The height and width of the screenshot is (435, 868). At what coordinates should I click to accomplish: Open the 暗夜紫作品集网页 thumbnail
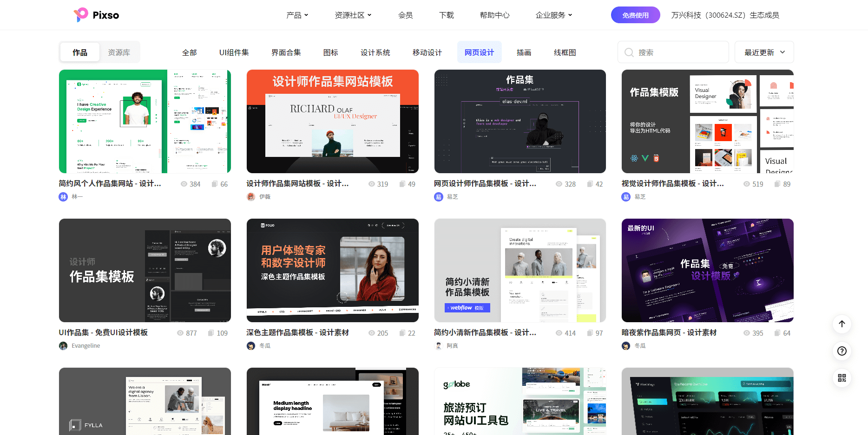[707, 270]
